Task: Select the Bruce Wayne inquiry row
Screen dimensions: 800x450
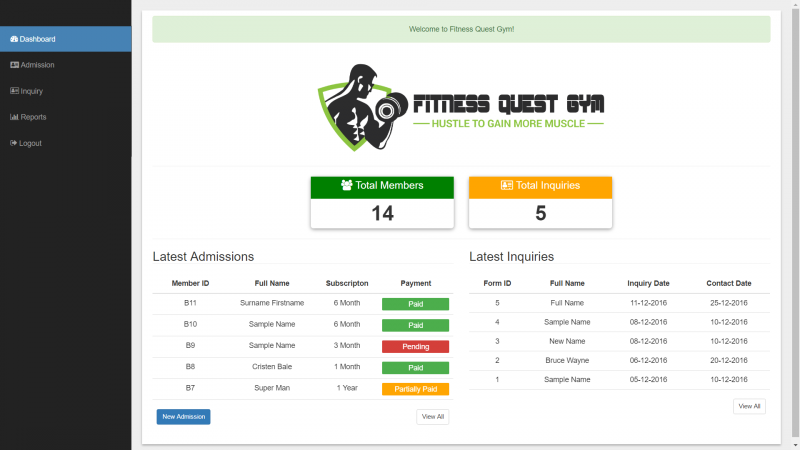Action: [x=567, y=360]
